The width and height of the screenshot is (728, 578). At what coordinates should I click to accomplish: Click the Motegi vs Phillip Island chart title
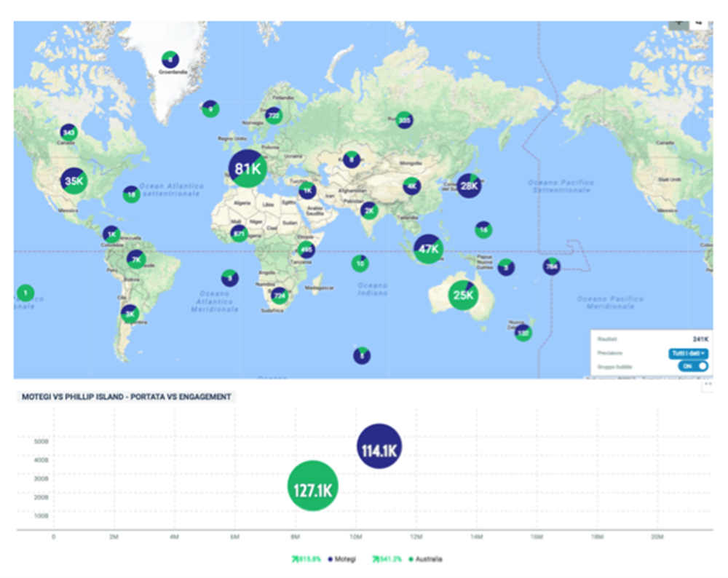pos(126,397)
